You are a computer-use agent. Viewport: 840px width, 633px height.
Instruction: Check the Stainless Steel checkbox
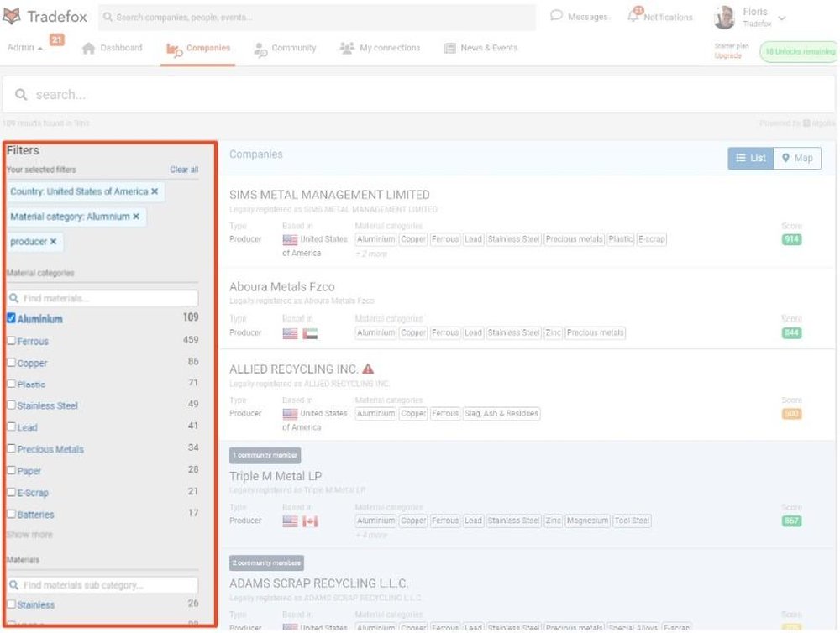(11, 405)
